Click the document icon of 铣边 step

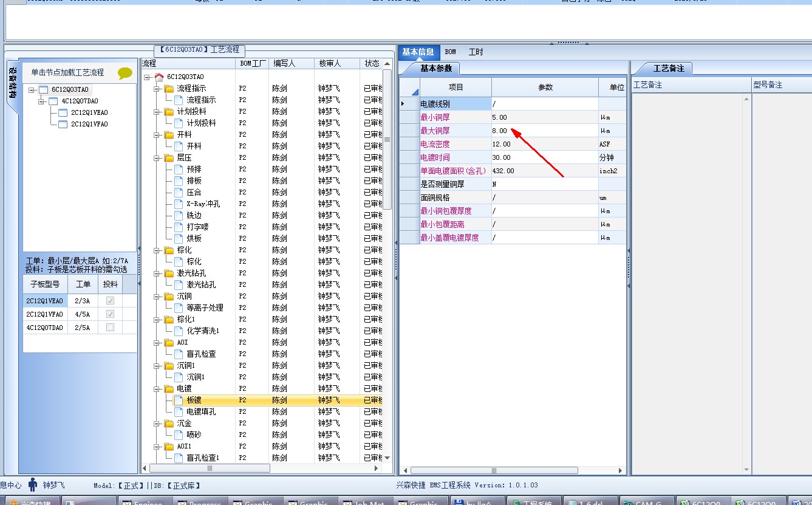tap(179, 215)
